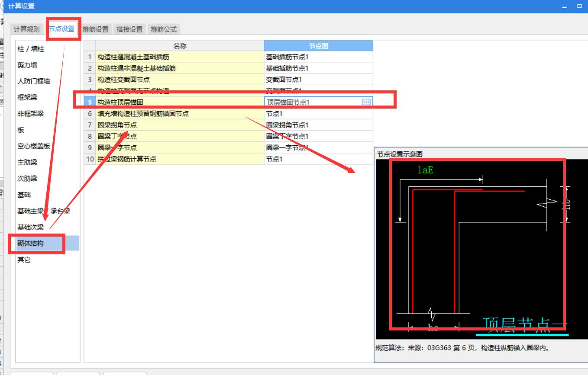Select 剪力墙 in the category list

coord(48,65)
